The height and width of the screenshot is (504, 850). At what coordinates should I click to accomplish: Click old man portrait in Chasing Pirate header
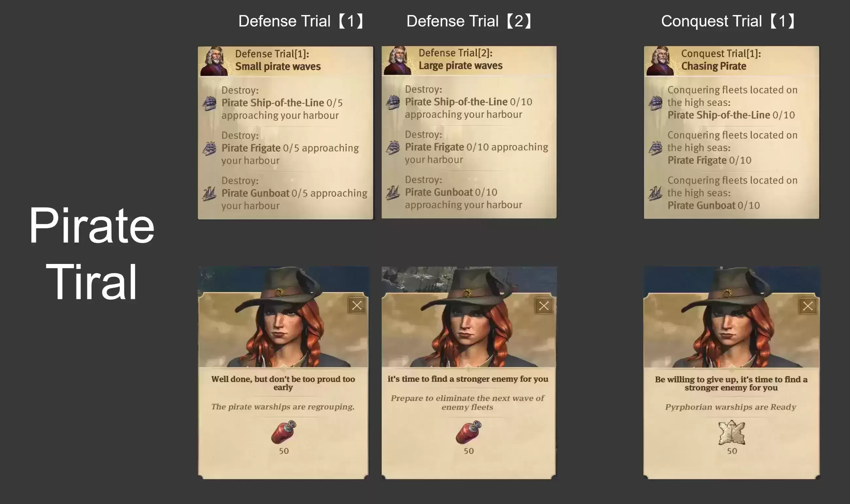pos(661,61)
